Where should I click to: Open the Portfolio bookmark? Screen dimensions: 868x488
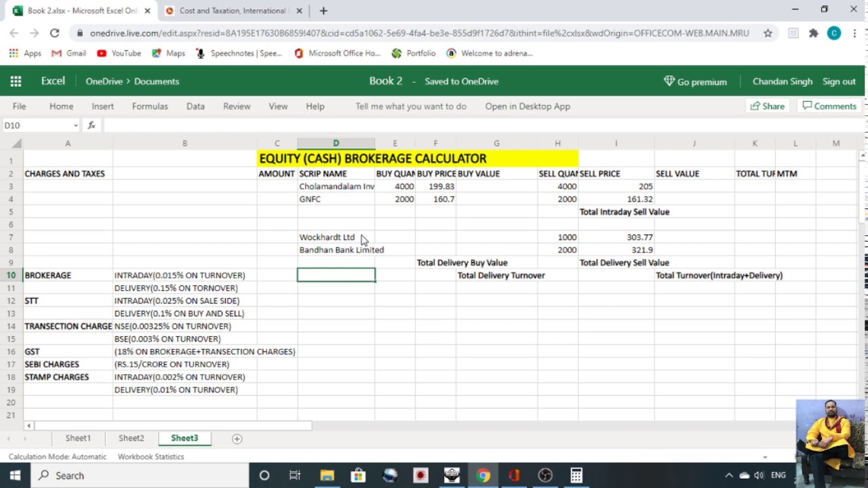(414, 53)
